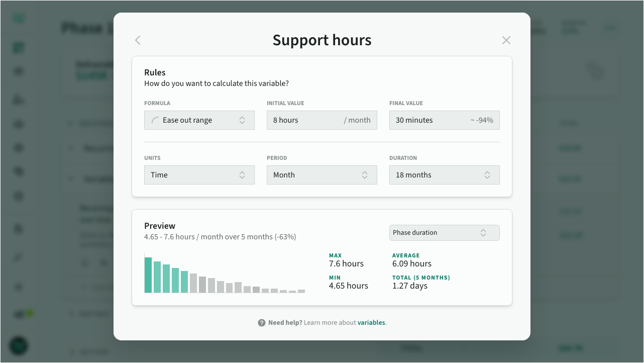Open the Period dropdown showing Month
The height and width of the screenshot is (363, 644).
321,175
